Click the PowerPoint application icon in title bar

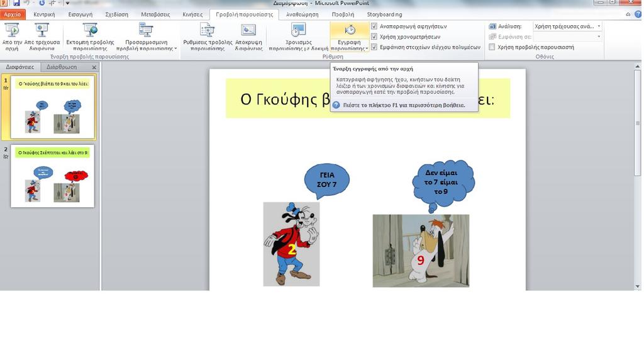(3, 3)
